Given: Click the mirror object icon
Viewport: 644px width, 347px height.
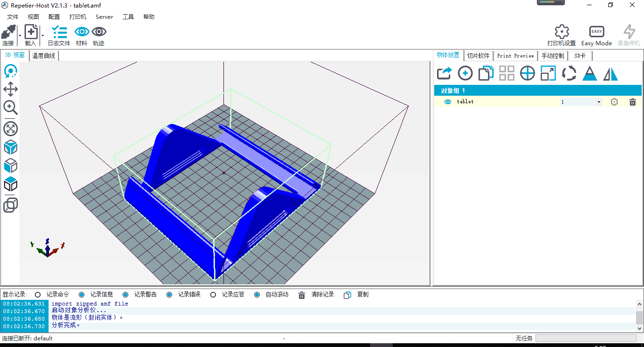Looking at the screenshot, I should (x=611, y=74).
